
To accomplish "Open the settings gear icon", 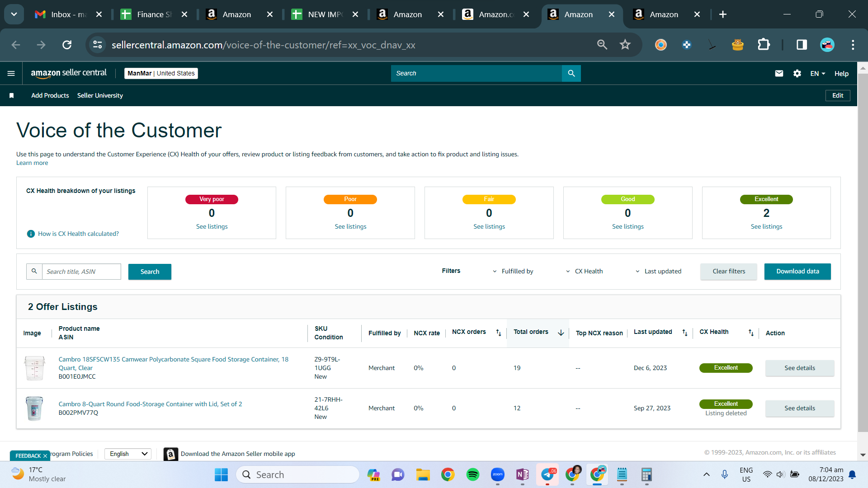I will (x=797, y=73).
